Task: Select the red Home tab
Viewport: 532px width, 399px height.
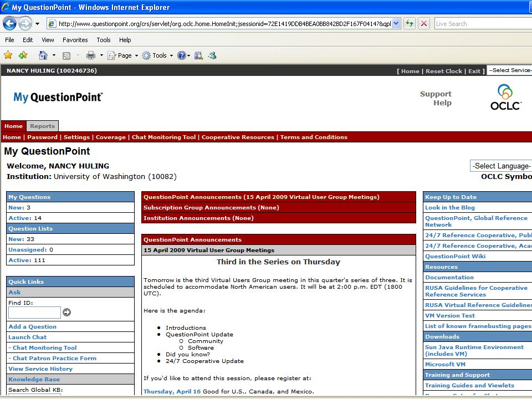Action: pyautogui.click(x=13, y=126)
